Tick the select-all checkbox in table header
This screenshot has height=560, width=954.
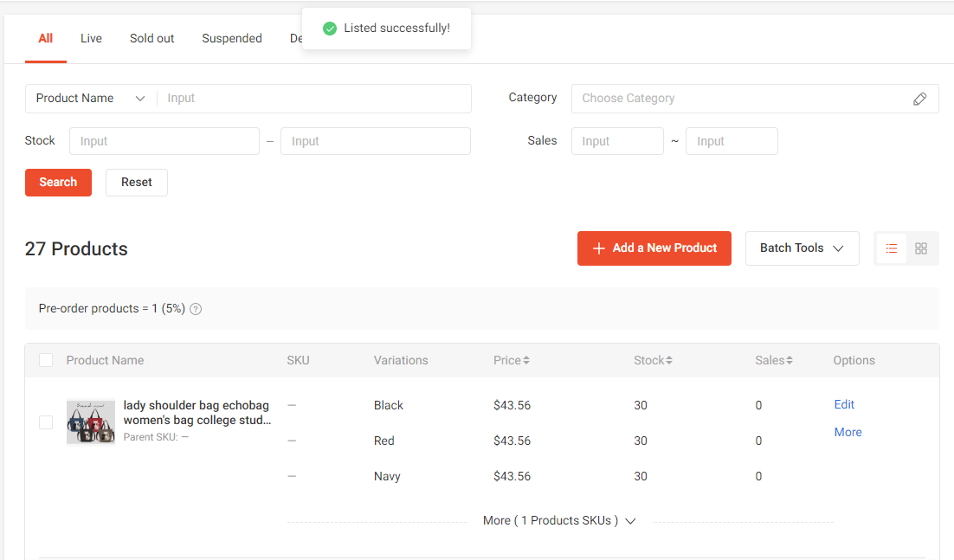46,360
